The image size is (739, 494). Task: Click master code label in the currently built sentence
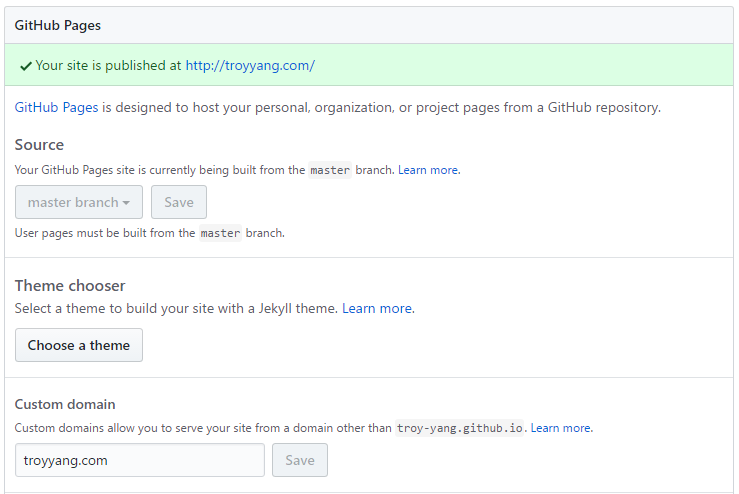point(330,170)
